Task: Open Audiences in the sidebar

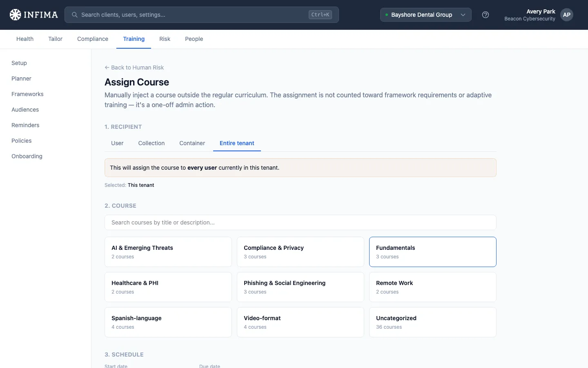Action: pyautogui.click(x=25, y=110)
